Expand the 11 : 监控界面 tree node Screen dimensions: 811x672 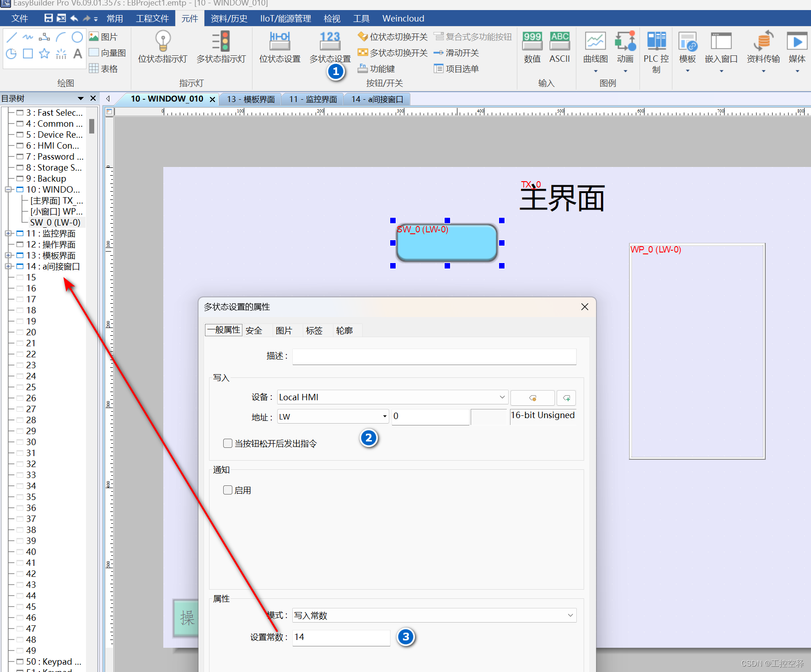8,233
